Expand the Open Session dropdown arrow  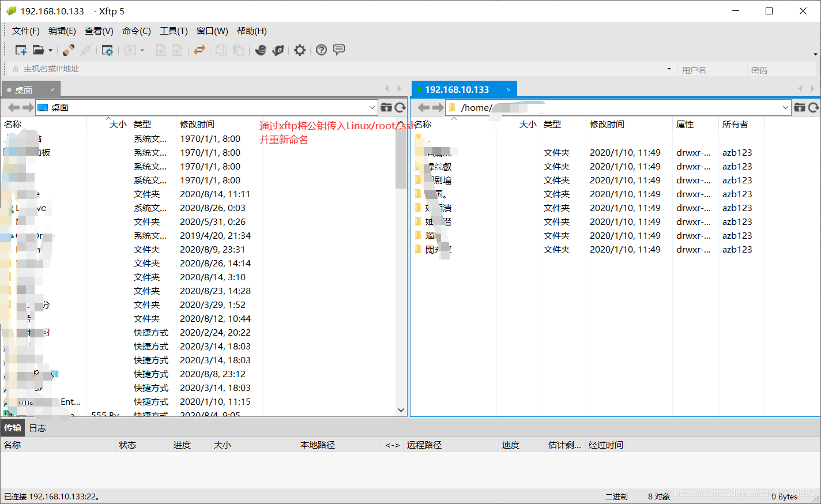50,51
